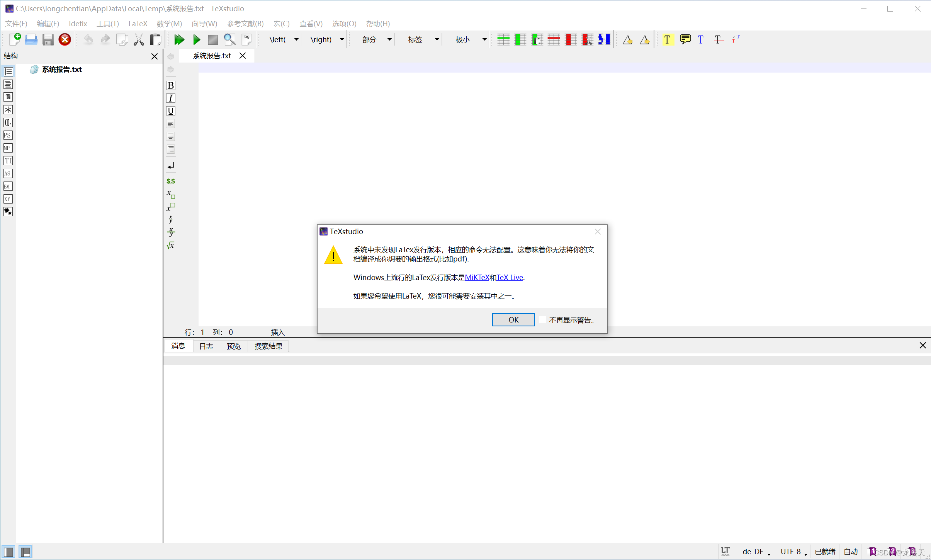
Task: Open the TeX Live link
Action: (510, 277)
